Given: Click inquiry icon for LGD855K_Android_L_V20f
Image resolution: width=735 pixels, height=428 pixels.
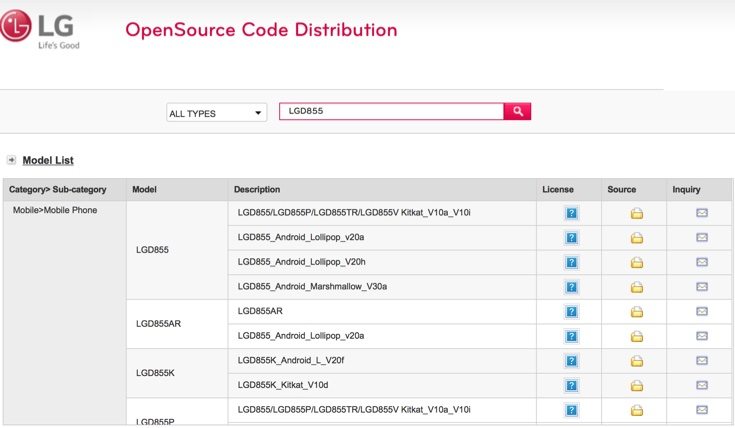Looking at the screenshot, I should pos(702,360).
